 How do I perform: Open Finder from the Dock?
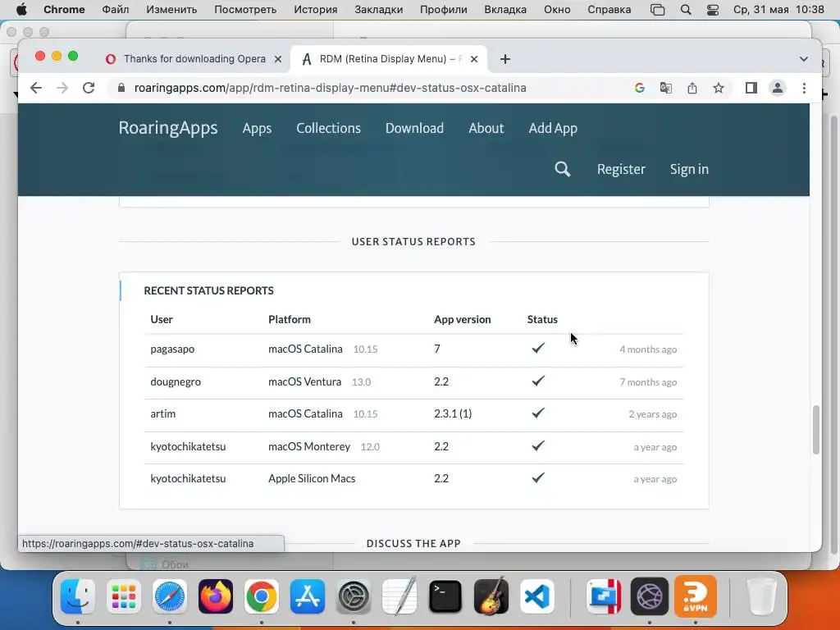78,596
